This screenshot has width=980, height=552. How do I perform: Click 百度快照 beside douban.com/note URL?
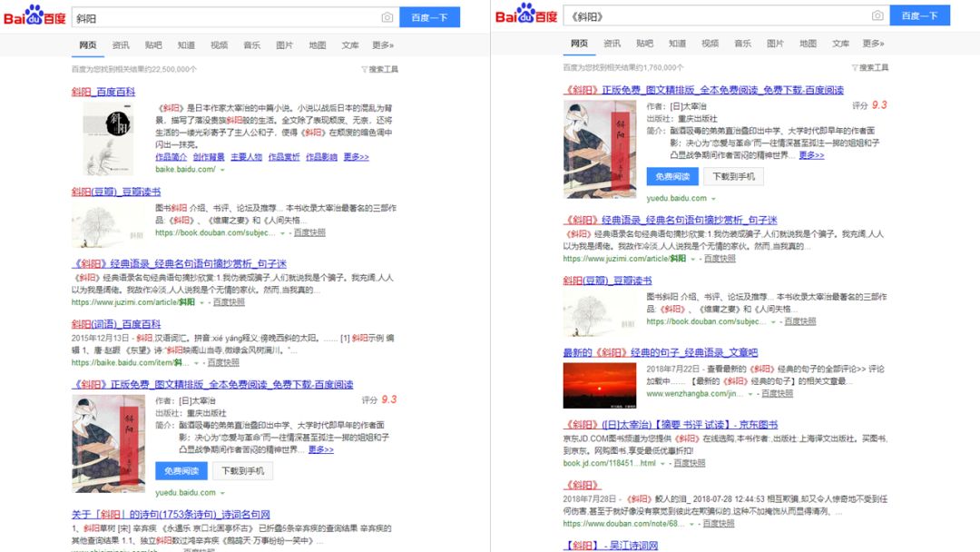click(718, 524)
